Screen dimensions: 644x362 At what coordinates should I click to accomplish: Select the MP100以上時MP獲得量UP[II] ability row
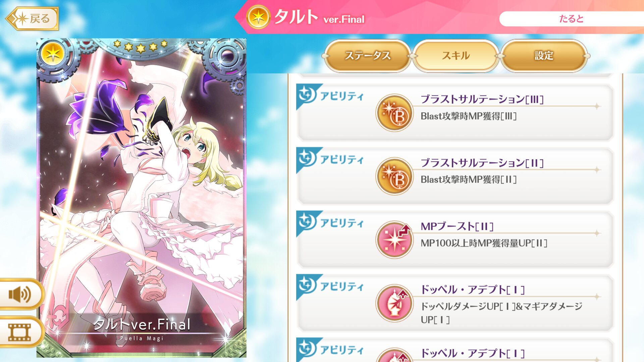(x=455, y=239)
